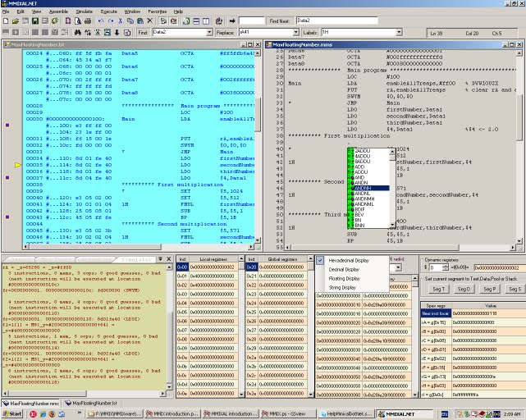Click the Run play icon in second toolbar
Screen dimensions: 526x420
click(16, 32)
